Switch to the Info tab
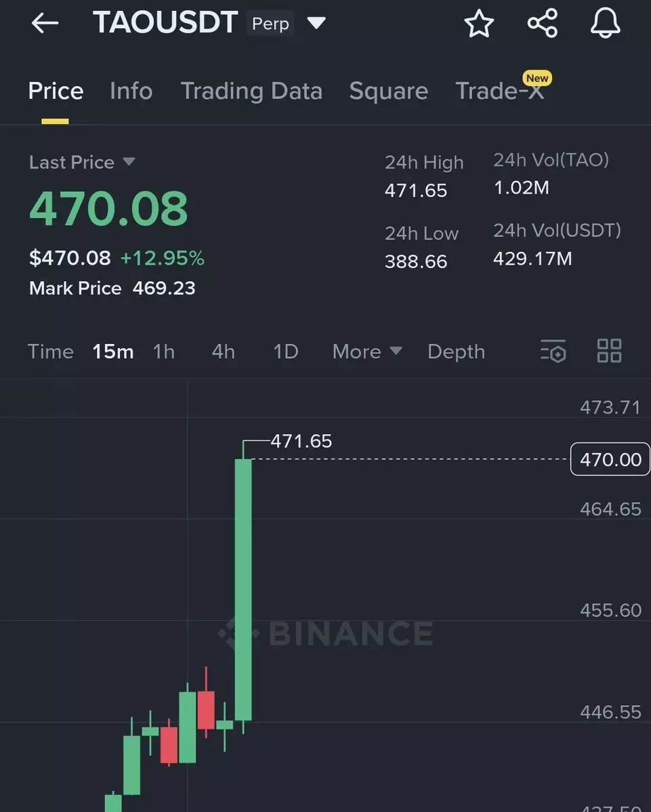Viewport: 651px width, 812px height. (131, 91)
